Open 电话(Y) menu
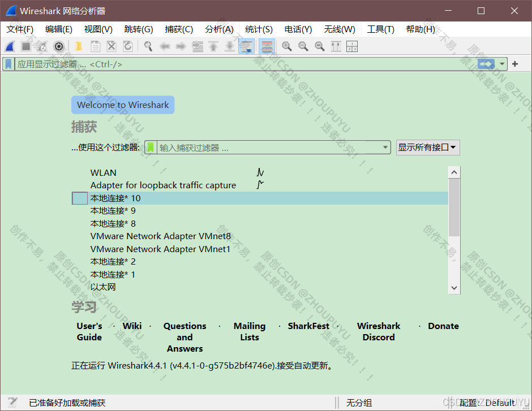532x411 pixels. [x=298, y=29]
